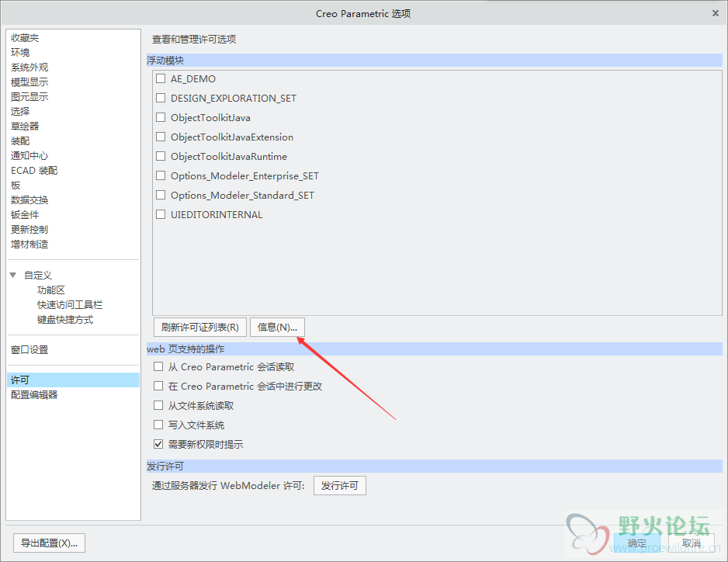Open 增材制造 options
Image resolution: width=728 pixels, height=562 pixels.
(29, 245)
